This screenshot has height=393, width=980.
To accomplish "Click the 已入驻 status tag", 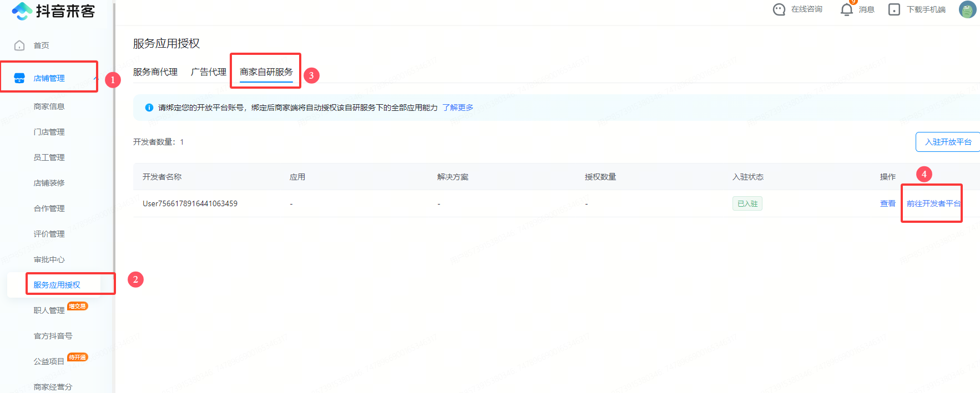I will pos(747,203).
